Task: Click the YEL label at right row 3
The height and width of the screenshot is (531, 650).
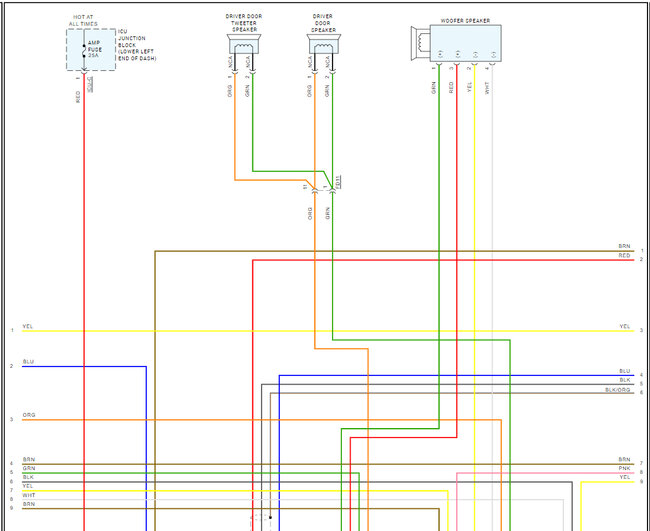Action: tap(625, 326)
